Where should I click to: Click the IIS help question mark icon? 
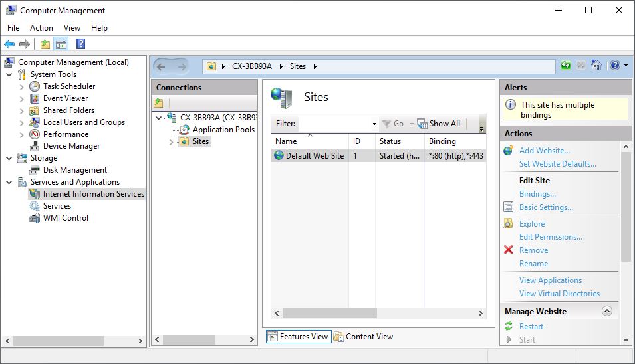615,65
